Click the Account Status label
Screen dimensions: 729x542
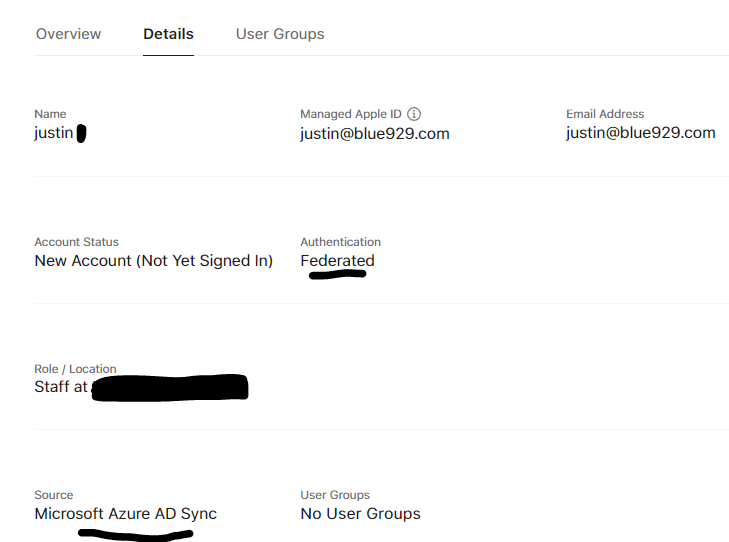tap(76, 242)
